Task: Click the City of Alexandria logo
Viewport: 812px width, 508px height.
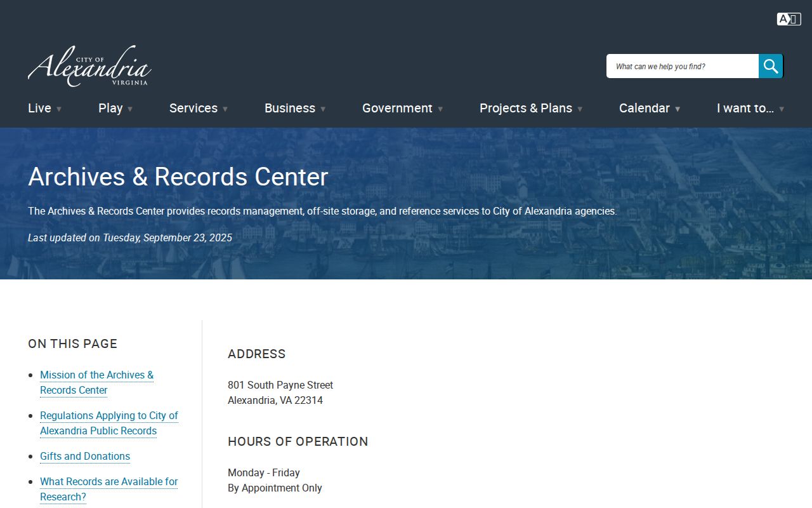Action: 89,66
